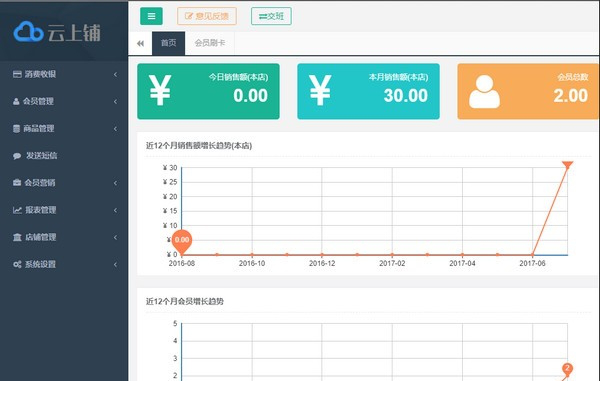This screenshot has height=396, width=600.
Task: Click the 0.00 marker pin on sales chart
Action: [x=182, y=242]
